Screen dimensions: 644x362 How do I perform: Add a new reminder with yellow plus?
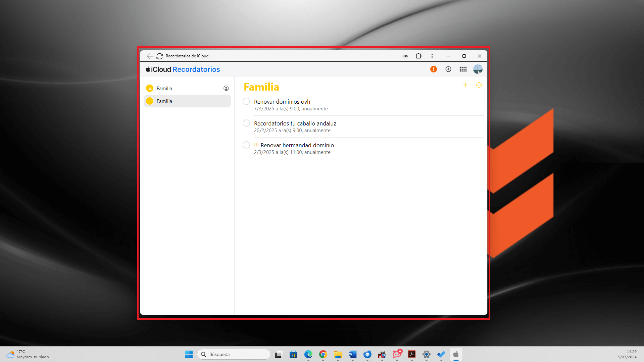(x=465, y=85)
